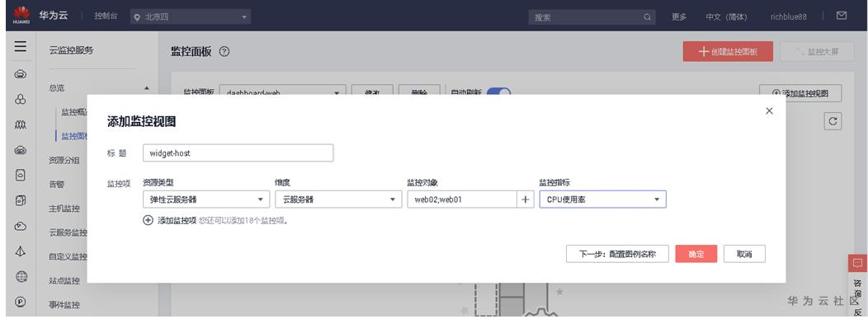
Task: Click the 添加监控视图 button on the page
Action: (x=800, y=93)
